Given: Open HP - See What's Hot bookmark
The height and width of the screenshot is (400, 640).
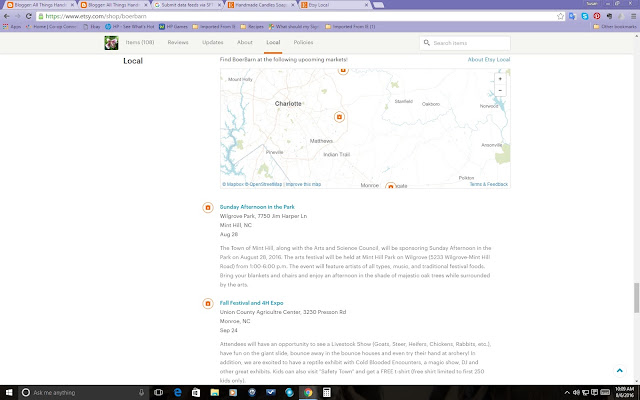Looking at the screenshot, I should [x=130, y=27].
